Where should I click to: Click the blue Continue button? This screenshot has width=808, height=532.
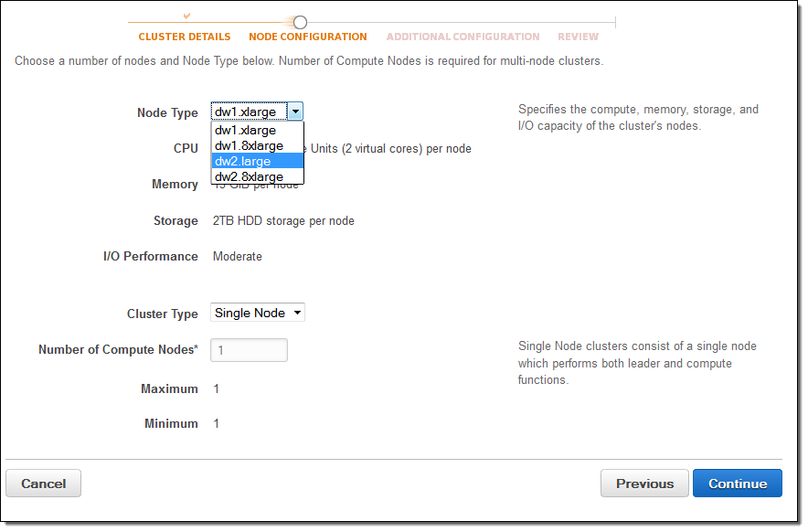click(737, 484)
